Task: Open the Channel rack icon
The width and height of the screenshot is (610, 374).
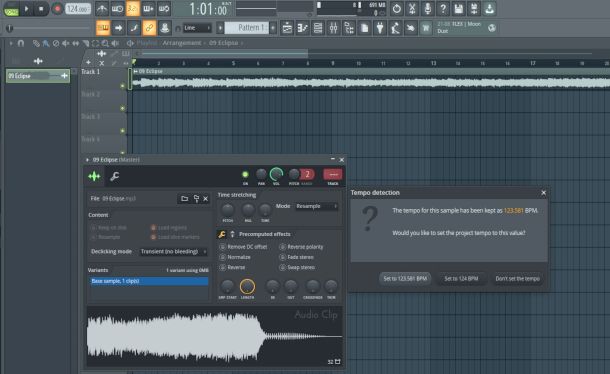Action: pyautogui.click(x=318, y=28)
